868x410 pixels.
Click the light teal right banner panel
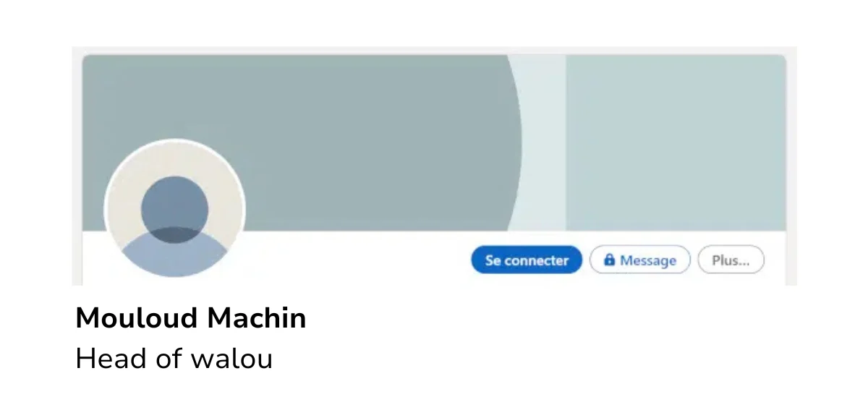pyautogui.click(x=676, y=142)
